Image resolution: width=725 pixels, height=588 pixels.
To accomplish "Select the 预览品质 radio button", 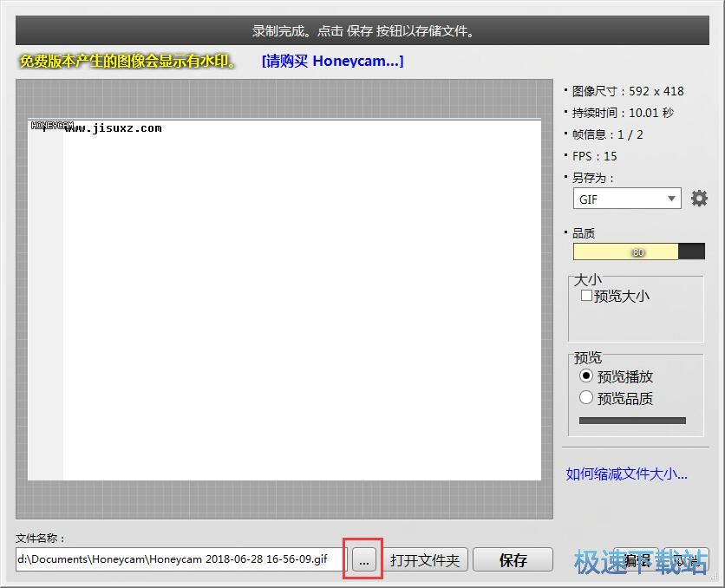I will click(586, 397).
